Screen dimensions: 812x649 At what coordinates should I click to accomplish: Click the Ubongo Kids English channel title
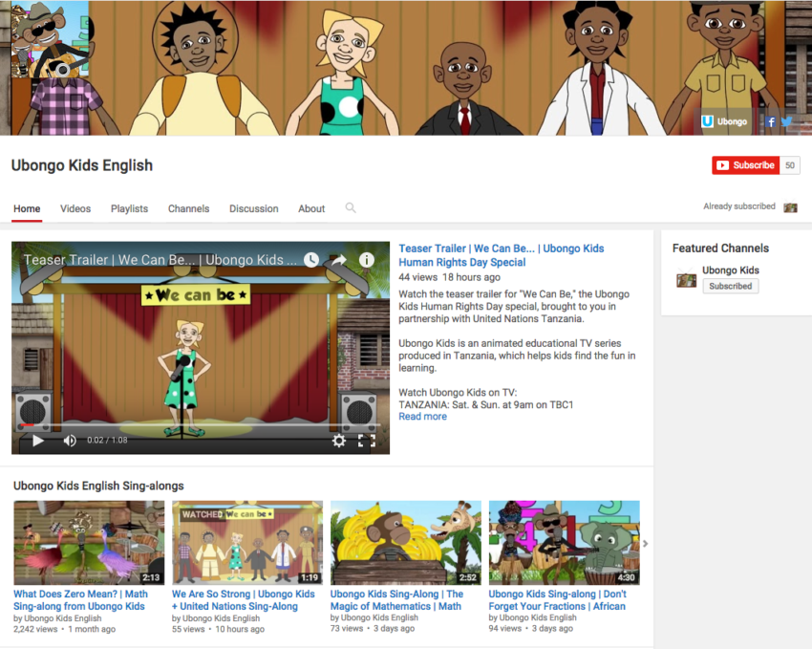pos(82,165)
